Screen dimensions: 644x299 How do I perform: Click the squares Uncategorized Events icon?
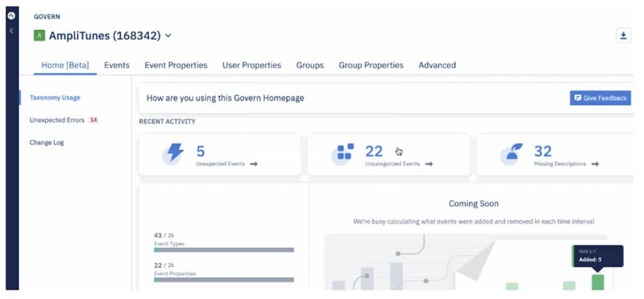click(x=343, y=154)
